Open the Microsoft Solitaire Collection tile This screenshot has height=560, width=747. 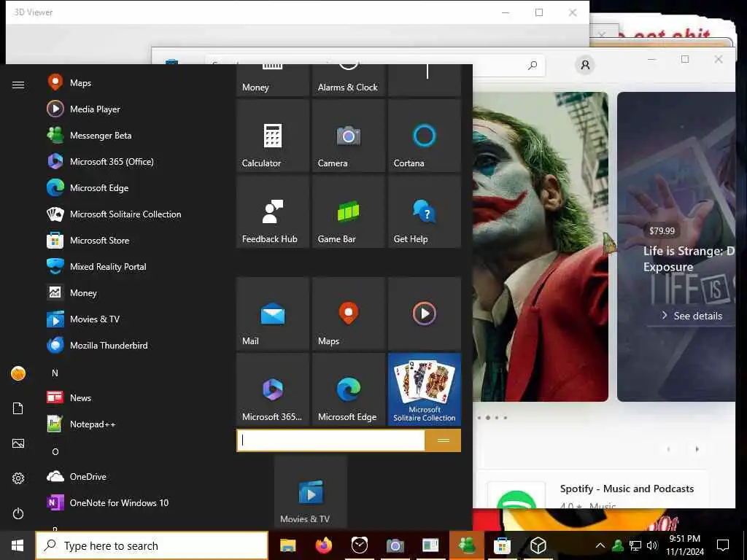click(424, 389)
